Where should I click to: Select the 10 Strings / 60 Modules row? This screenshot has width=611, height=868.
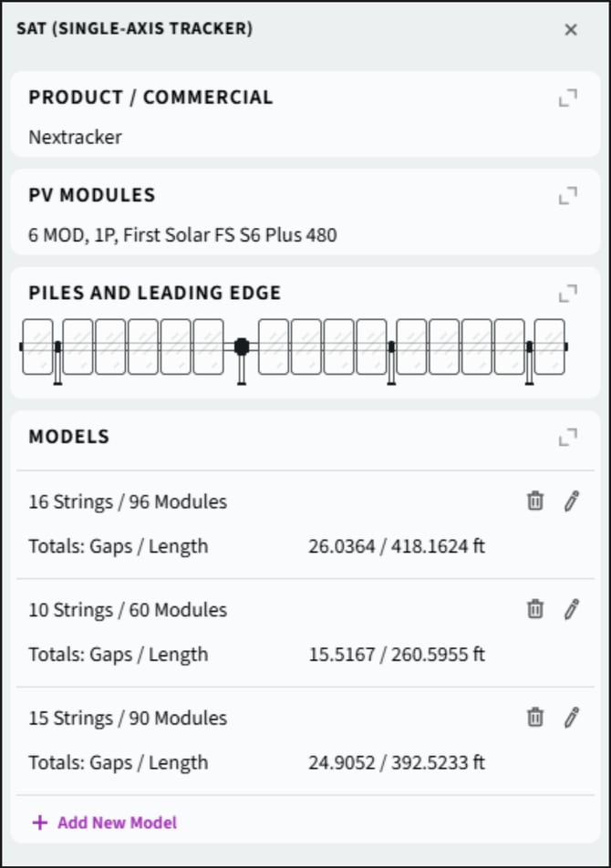pos(128,610)
